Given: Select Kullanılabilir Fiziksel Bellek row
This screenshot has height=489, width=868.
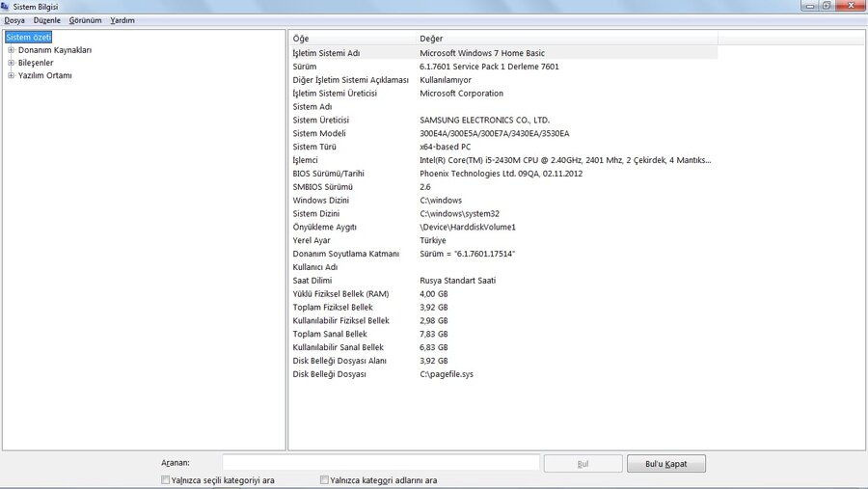Looking at the screenshot, I should 503,320.
